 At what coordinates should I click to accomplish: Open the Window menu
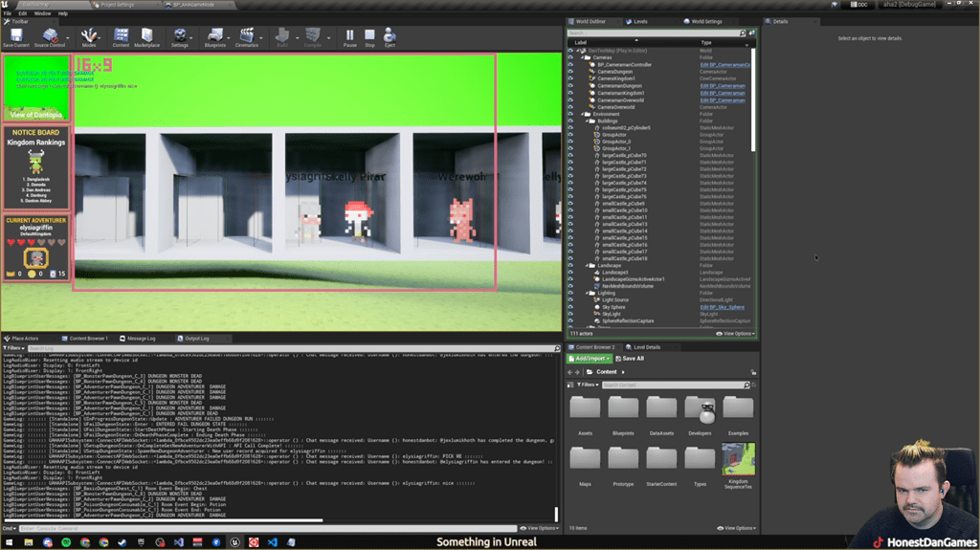point(42,13)
